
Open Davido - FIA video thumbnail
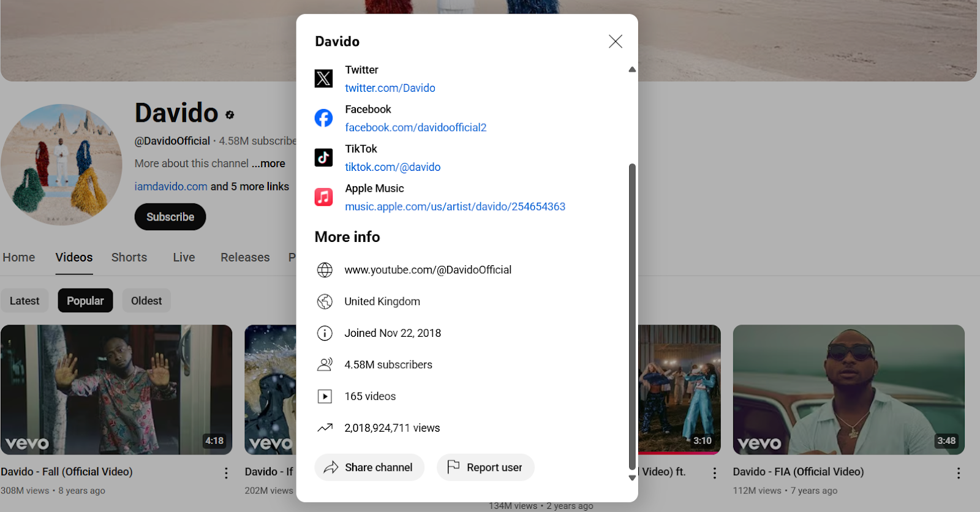849,390
